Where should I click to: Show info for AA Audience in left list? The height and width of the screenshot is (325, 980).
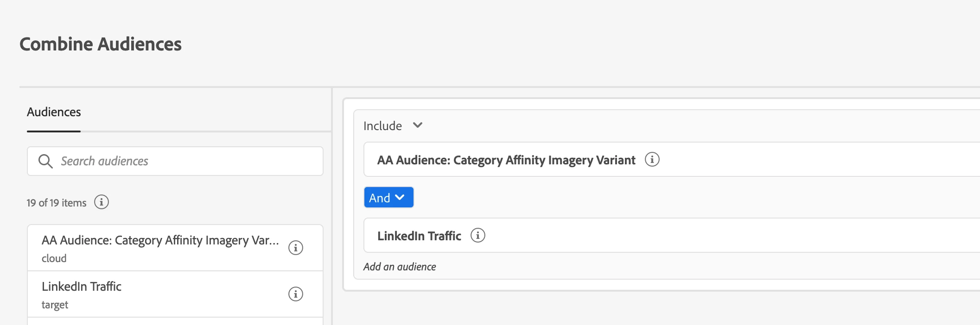tap(296, 248)
